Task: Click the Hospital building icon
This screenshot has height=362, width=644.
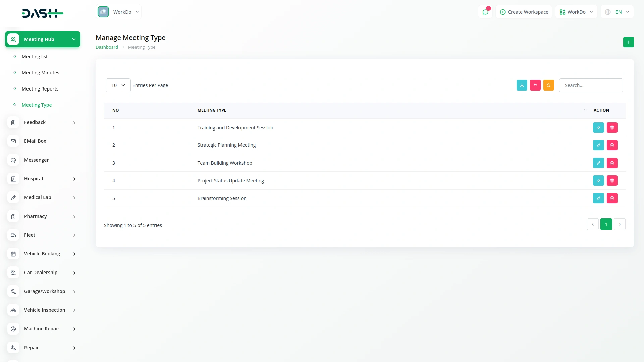Action: 13,179
